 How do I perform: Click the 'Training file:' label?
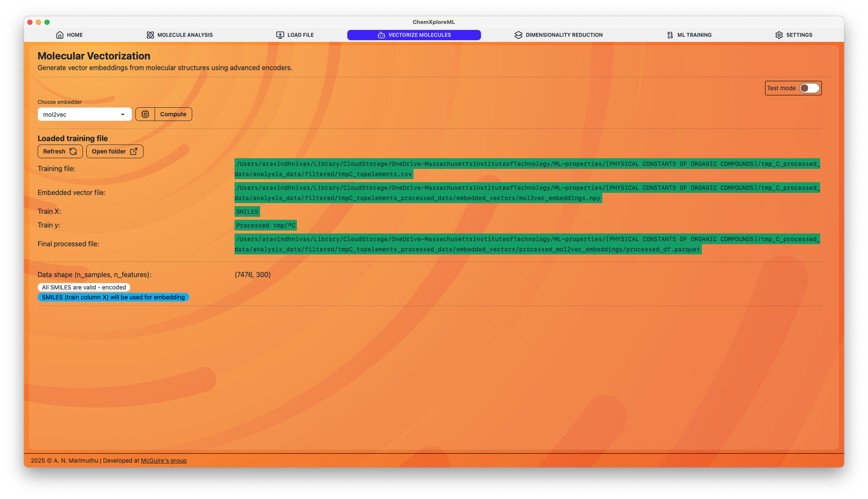[x=56, y=169]
